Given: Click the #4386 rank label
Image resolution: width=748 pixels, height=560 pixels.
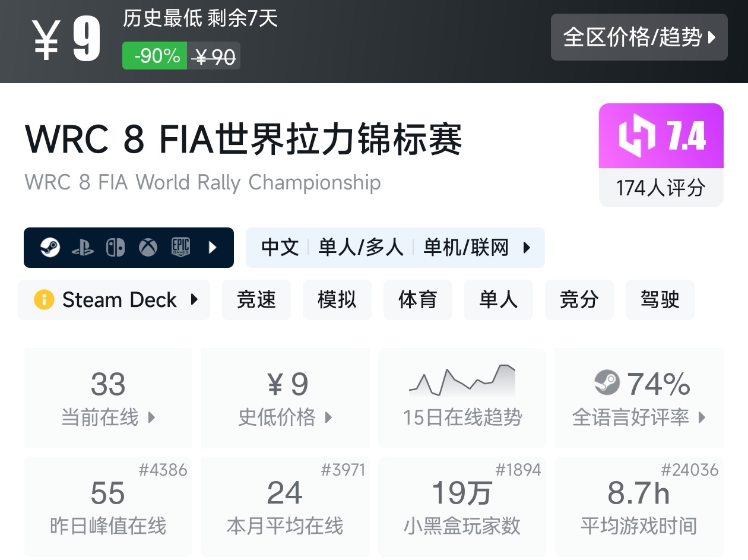Looking at the screenshot, I should point(163,470).
